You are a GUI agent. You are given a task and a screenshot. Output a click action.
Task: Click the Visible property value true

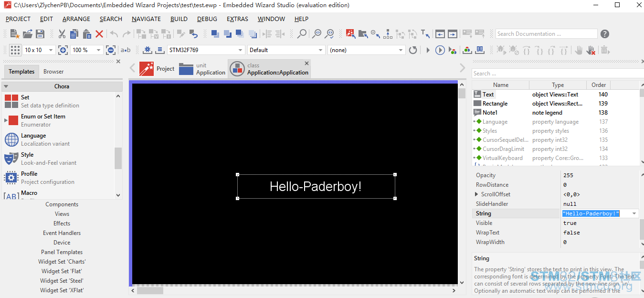pos(570,223)
